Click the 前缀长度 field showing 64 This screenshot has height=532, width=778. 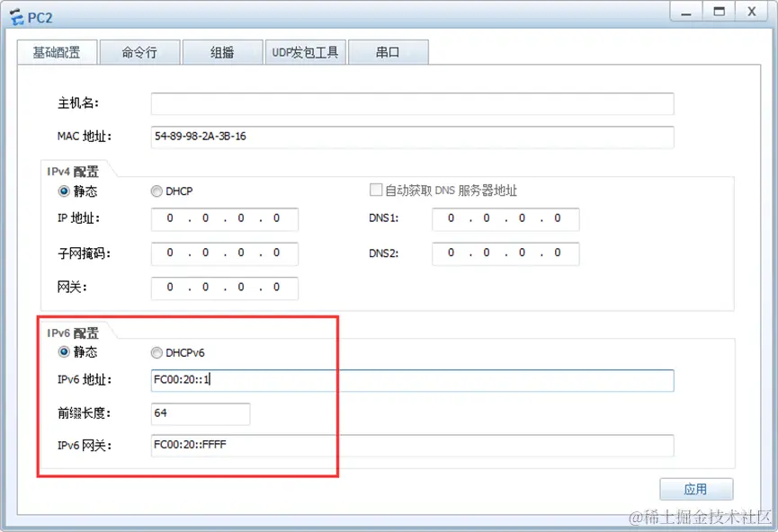click(201, 413)
